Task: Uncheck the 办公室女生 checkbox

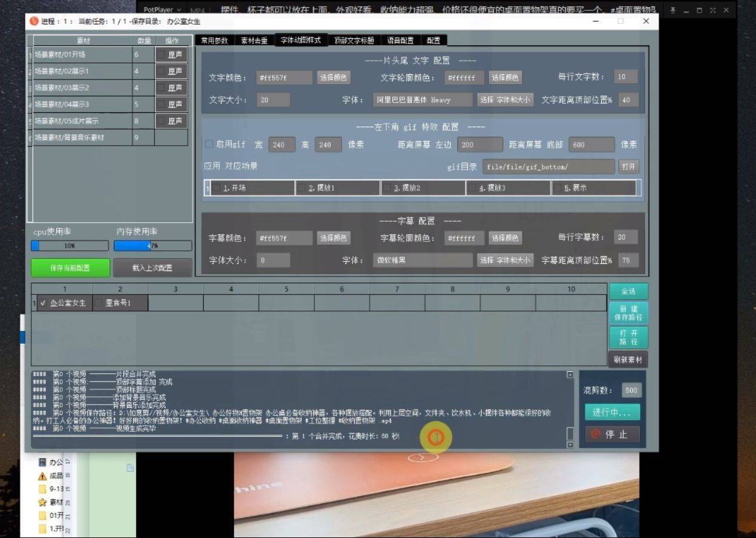Action: pos(43,303)
